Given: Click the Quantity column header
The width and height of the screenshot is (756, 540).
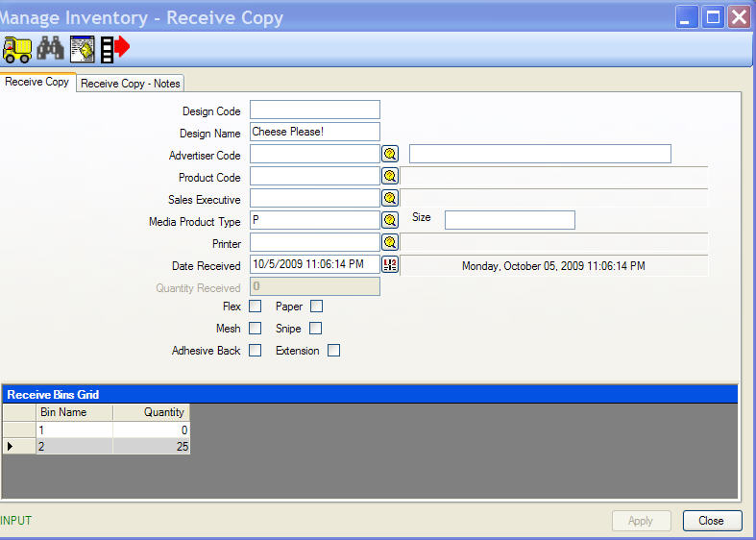Looking at the screenshot, I should pyautogui.click(x=152, y=412).
